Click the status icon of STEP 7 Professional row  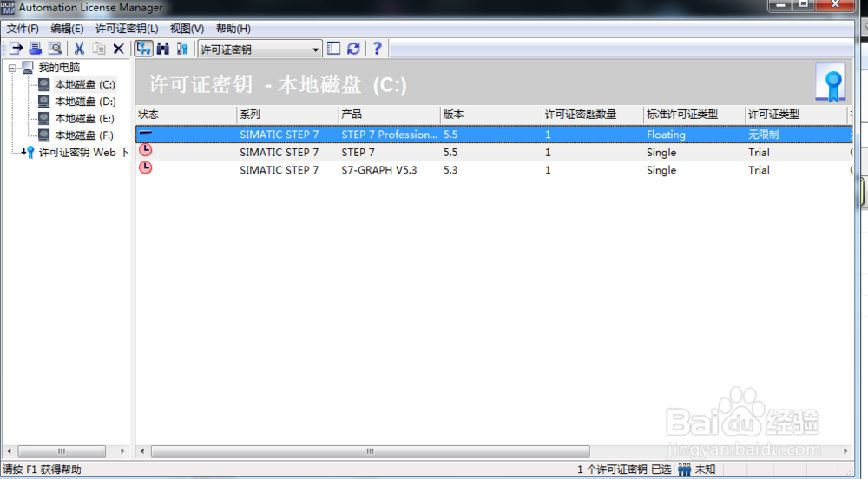[x=145, y=132]
